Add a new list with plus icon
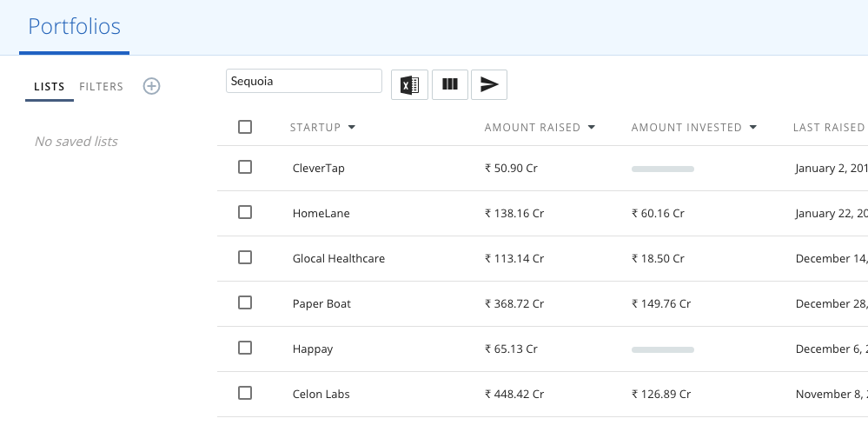 coord(152,86)
